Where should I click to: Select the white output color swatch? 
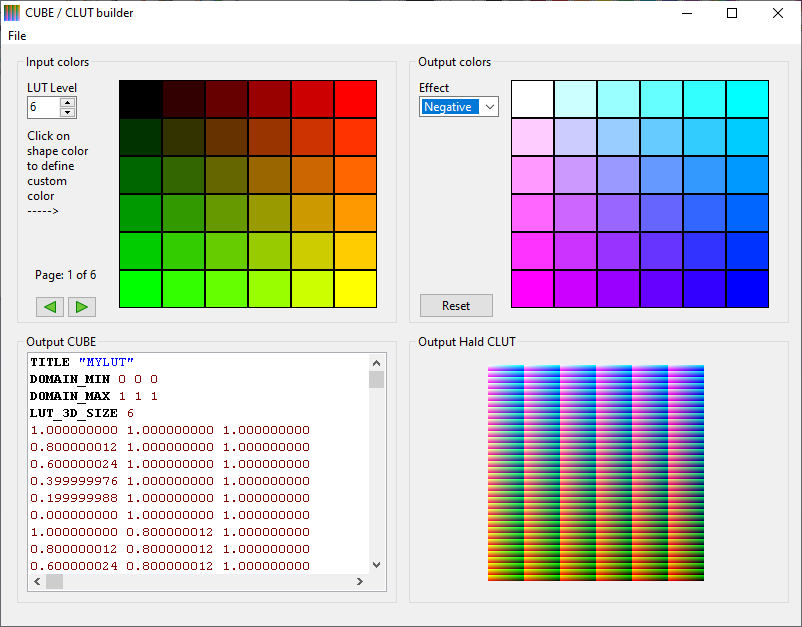(533, 99)
